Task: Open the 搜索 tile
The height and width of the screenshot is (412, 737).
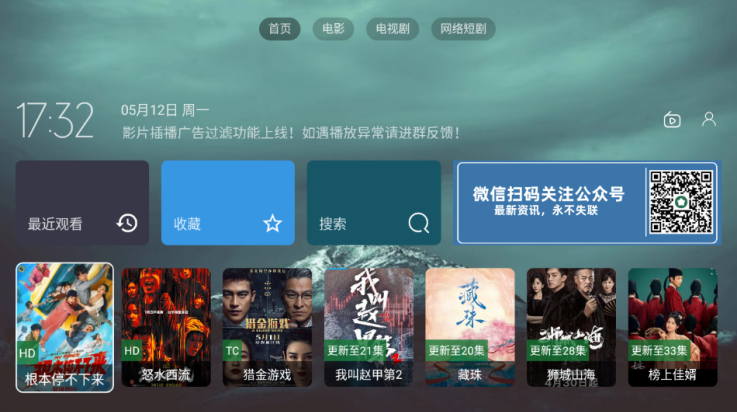Action: [374, 202]
